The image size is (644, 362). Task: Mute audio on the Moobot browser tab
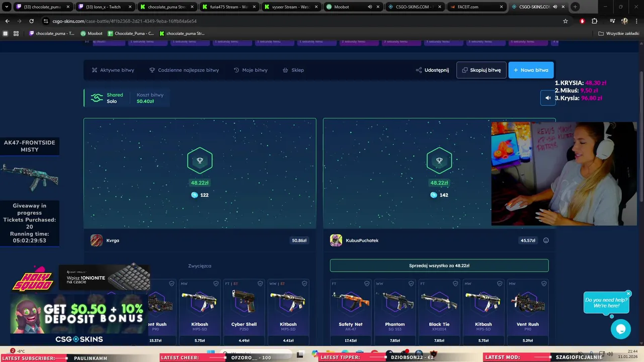click(370, 7)
